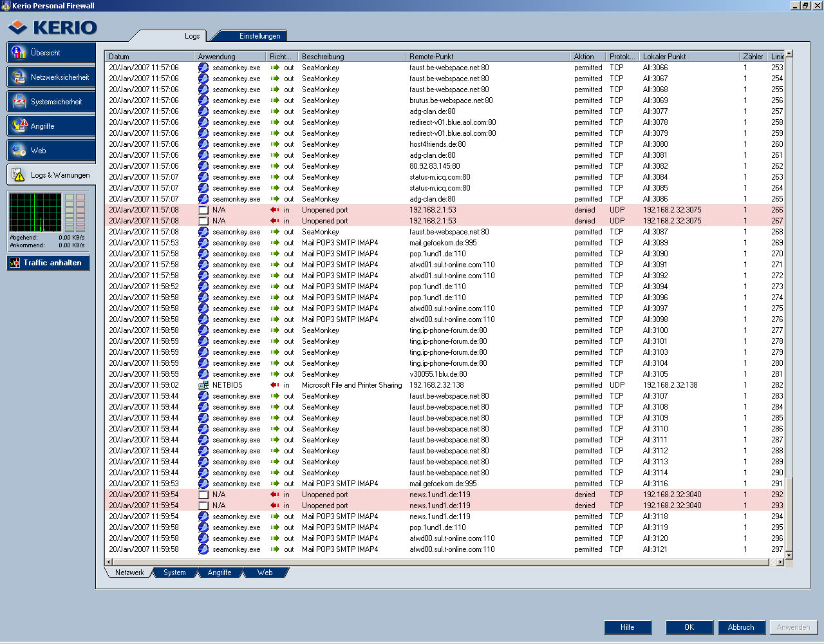Sort by the Beschreibung column header

(x=352, y=57)
